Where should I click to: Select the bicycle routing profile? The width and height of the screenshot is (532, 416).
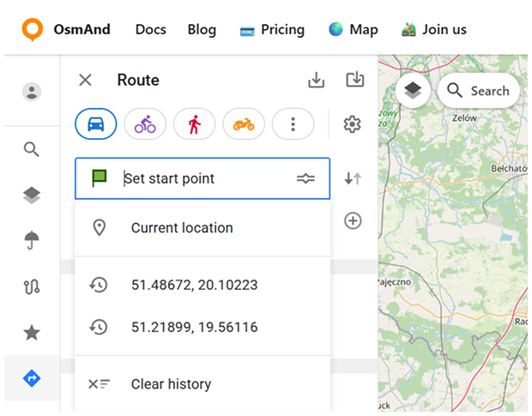[145, 125]
